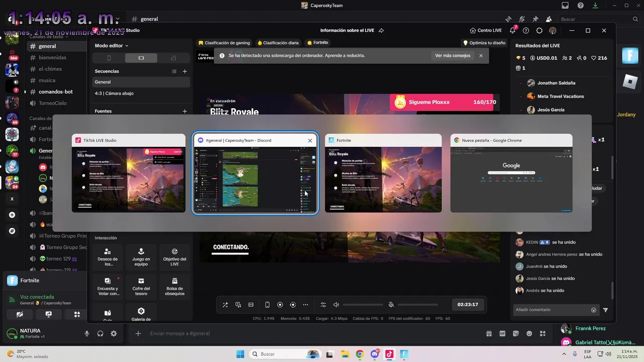Toggle the muted microphone in TikTok Studio

391,305
